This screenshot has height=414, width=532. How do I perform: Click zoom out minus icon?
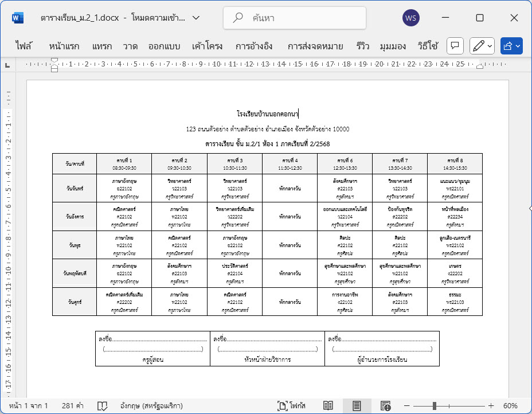(x=407, y=405)
